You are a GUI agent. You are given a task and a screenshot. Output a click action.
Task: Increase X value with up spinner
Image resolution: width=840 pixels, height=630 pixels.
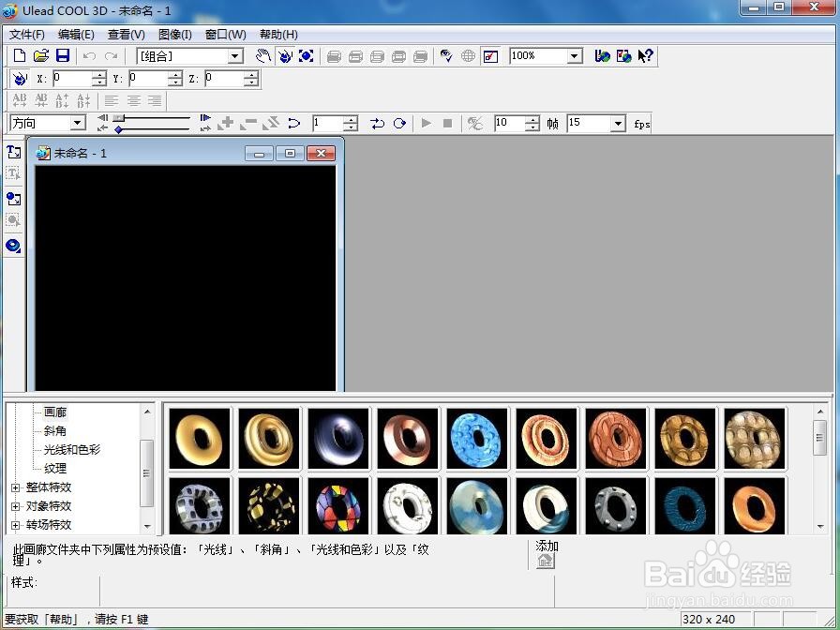click(99, 75)
